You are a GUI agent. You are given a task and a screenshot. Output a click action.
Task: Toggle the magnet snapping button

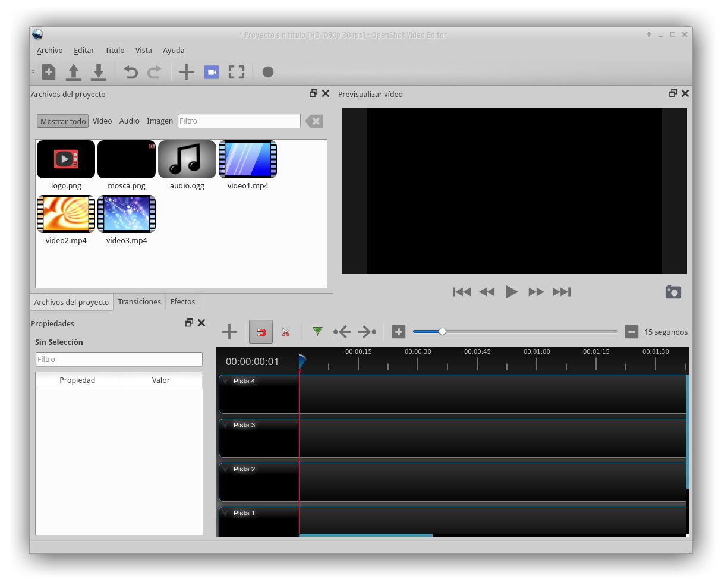coord(261,332)
